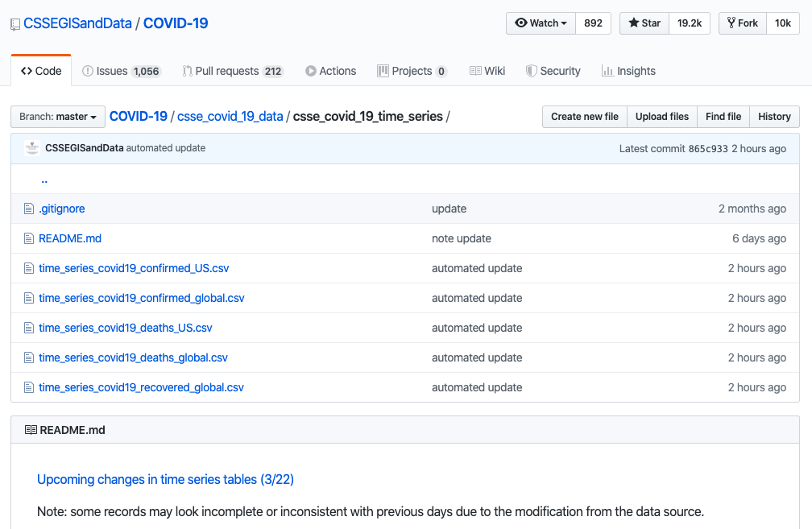This screenshot has height=529, width=812.
Task: Click file icon for time_series_covid19_confirmed_US.csv
Action: [x=29, y=268]
